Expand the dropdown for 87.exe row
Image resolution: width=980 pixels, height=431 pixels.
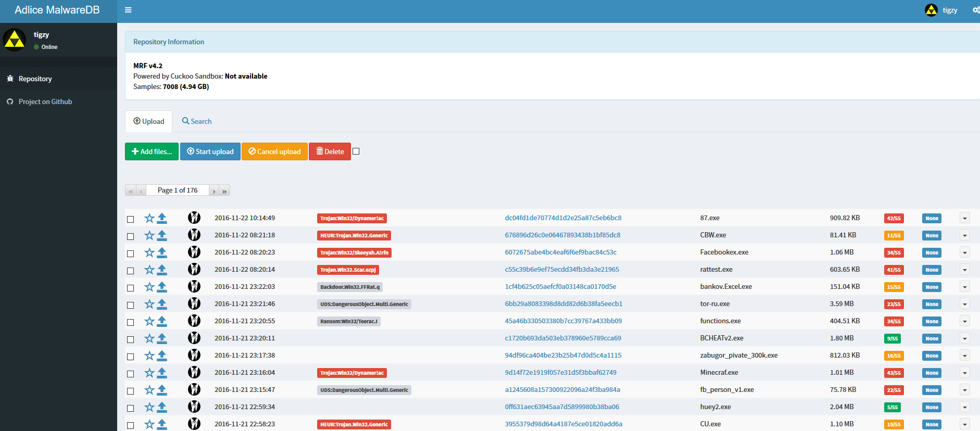[964, 219]
